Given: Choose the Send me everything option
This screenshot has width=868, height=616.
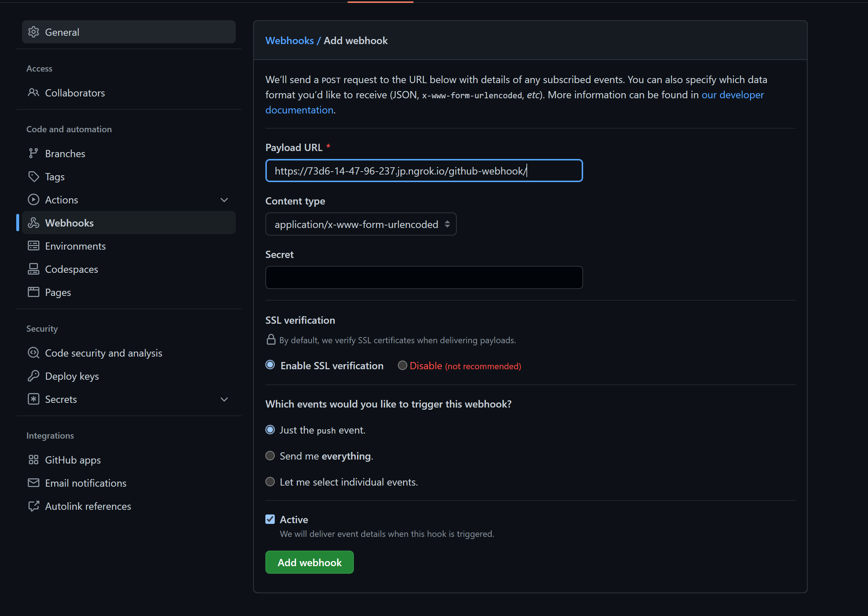Looking at the screenshot, I should [x=270, y=456].
